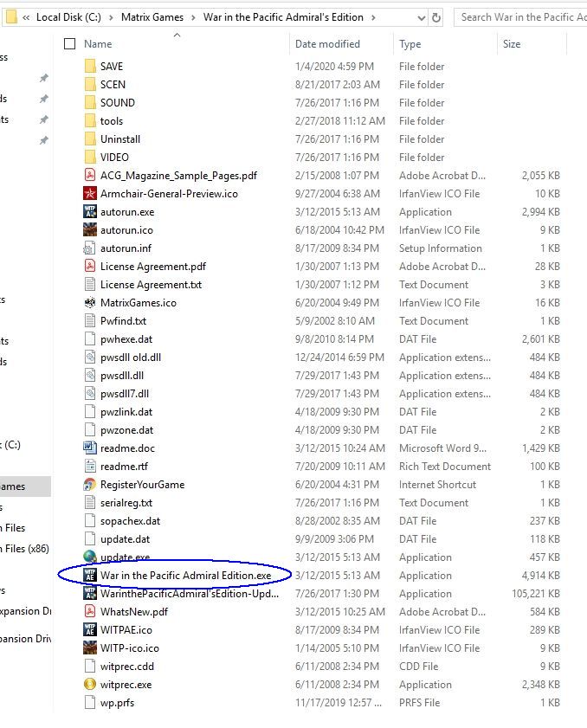Viewport: 587px width, 728px height.
Task: Select pwzlink.dat file name
Action: point(126,412)
